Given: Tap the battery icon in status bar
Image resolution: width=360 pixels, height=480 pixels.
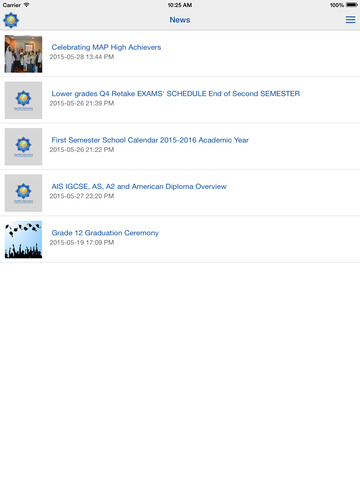Looking at the screenshot, I should 352,5.
